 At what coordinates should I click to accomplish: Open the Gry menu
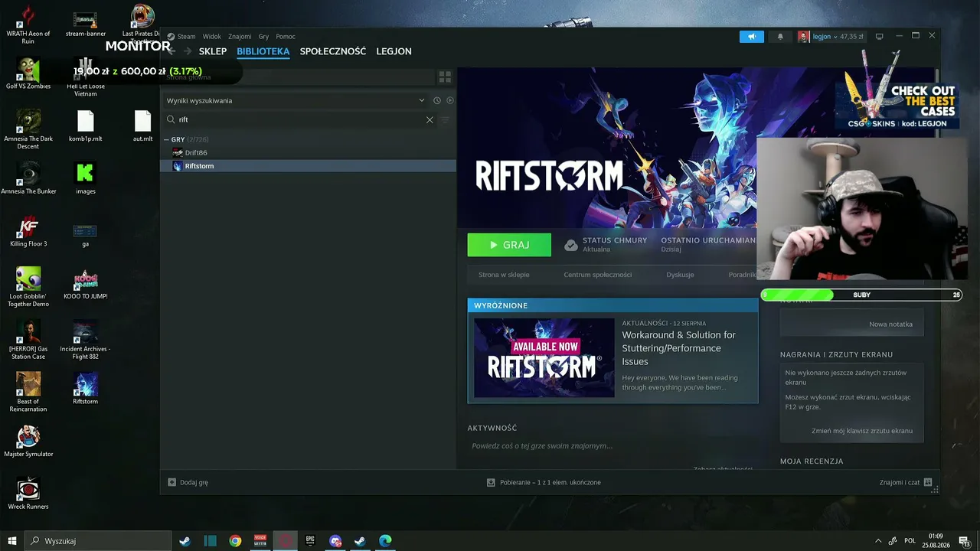pyautogui.click(x=263, y=37)
